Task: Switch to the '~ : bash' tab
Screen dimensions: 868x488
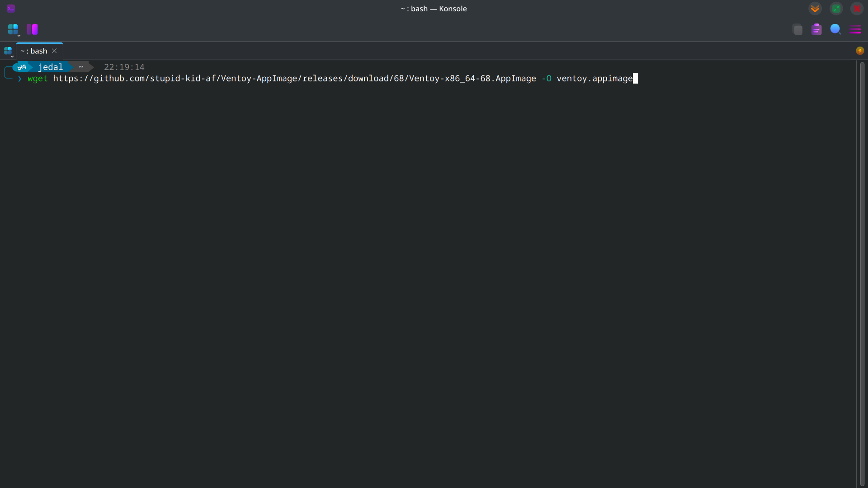Action: 39,51
